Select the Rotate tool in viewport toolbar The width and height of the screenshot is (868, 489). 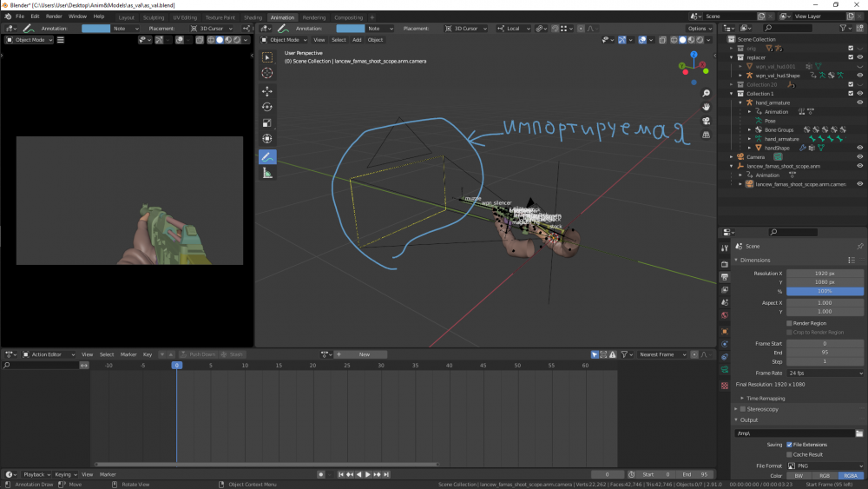(x=267, y=107)
